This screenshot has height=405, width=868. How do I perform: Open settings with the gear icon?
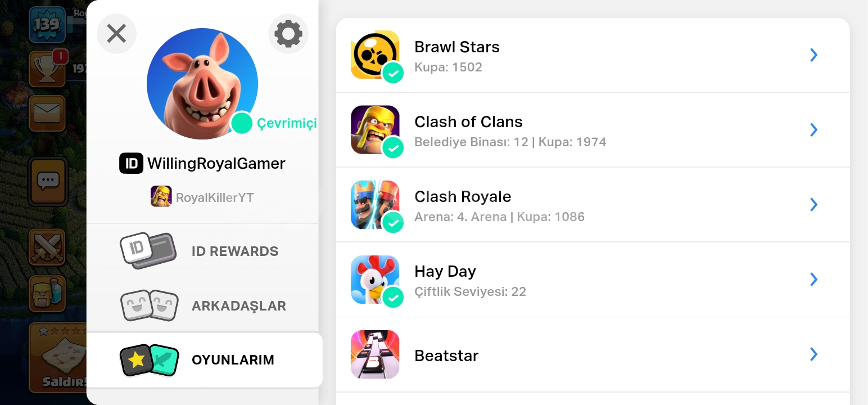click(x=288, y=34)
